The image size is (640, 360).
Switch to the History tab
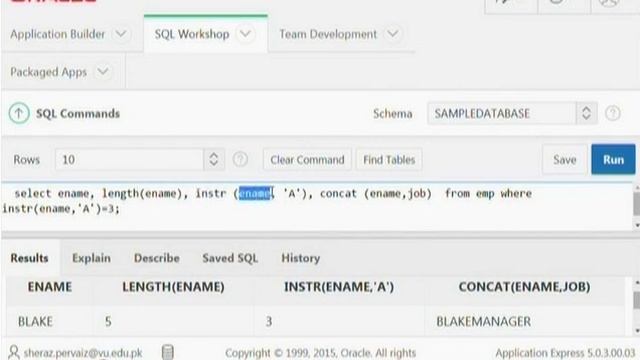click(x=300, y=258)
